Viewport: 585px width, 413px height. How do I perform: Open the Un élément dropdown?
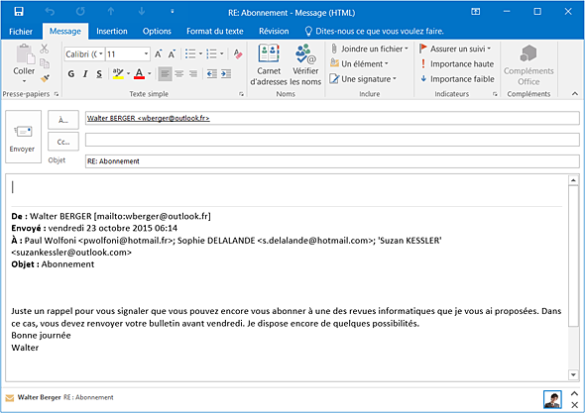[360, 64]
